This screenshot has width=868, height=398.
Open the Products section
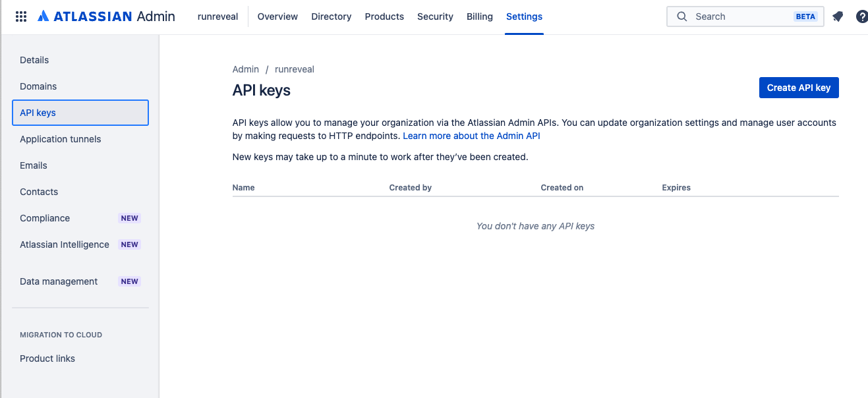point(384,16)
